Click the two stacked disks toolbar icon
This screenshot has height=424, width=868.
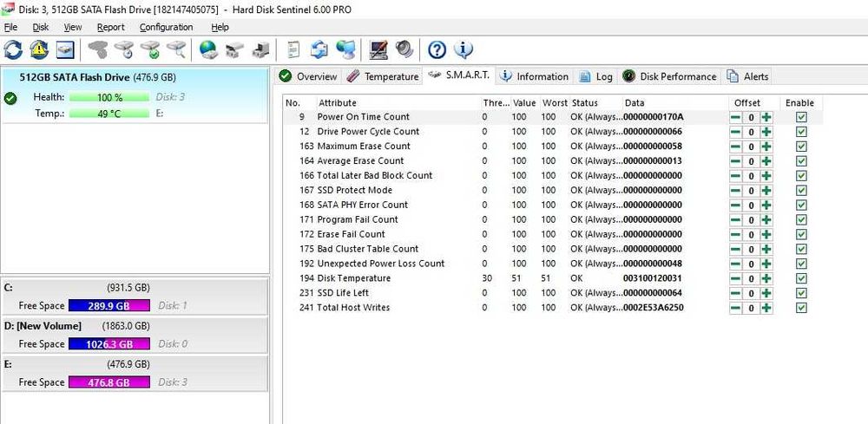pyautogui.click(x=234, y=49)
